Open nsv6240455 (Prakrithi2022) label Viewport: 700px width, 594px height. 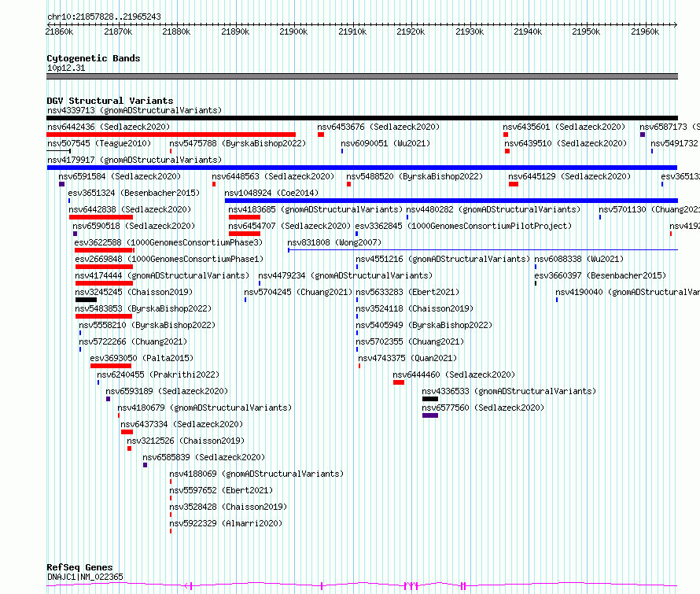click(x=158, y=374)
